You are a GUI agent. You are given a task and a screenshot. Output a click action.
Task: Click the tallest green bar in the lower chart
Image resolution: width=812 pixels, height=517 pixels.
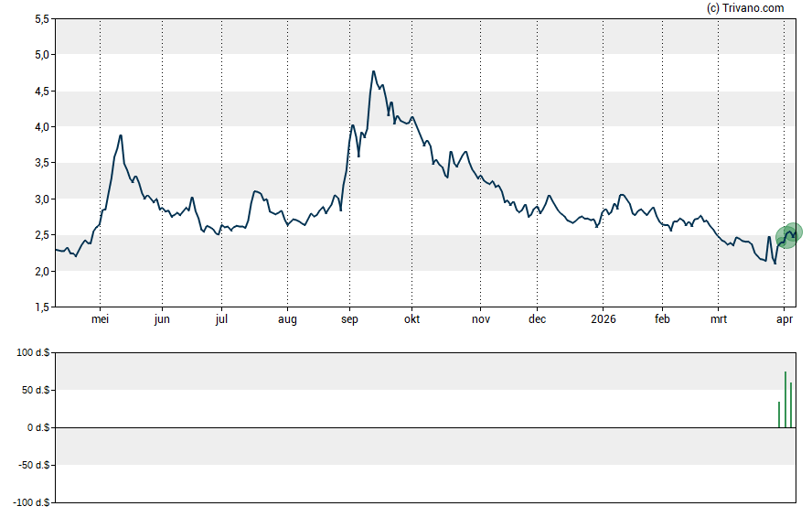pos(785,399)
